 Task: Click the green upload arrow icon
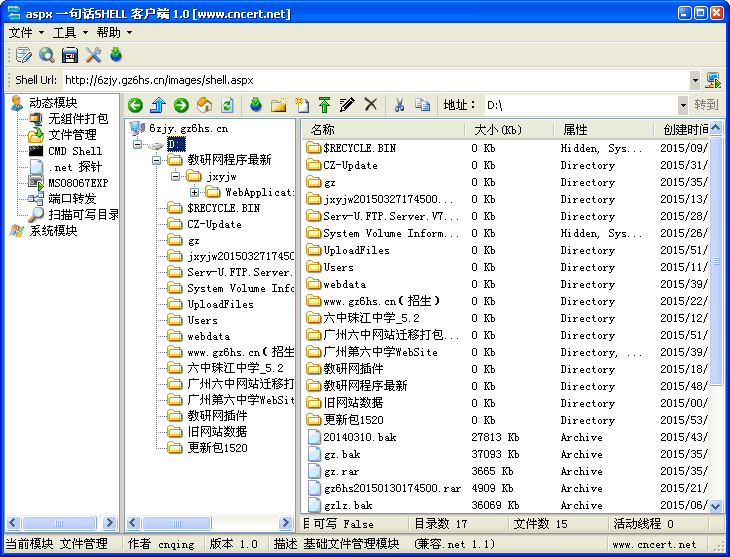(x=324, y=104)
